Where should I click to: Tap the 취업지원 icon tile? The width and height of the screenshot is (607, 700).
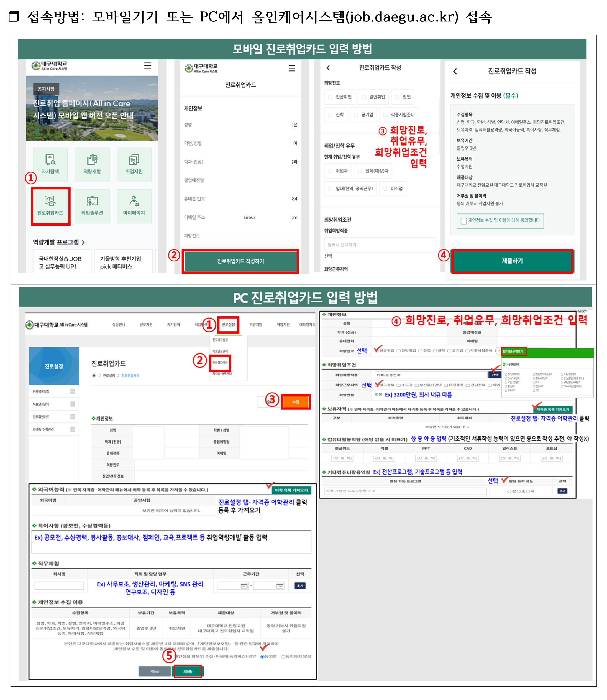pyautogui.click(x=134, y=164)
